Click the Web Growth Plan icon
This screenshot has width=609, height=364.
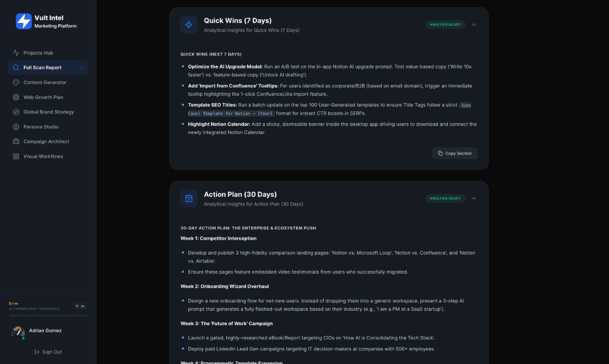pyautogui.click(x=15, y=97)
